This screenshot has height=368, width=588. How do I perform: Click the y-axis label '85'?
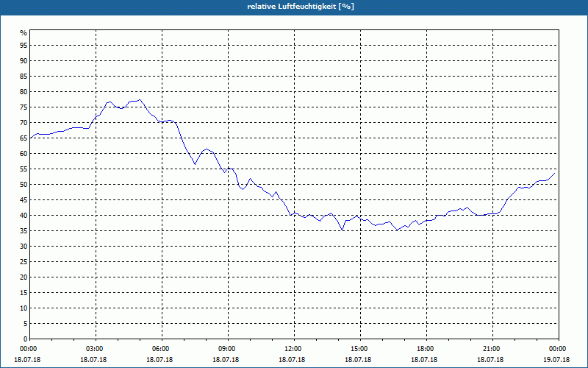pyautogui.click(x=24, y=77)
